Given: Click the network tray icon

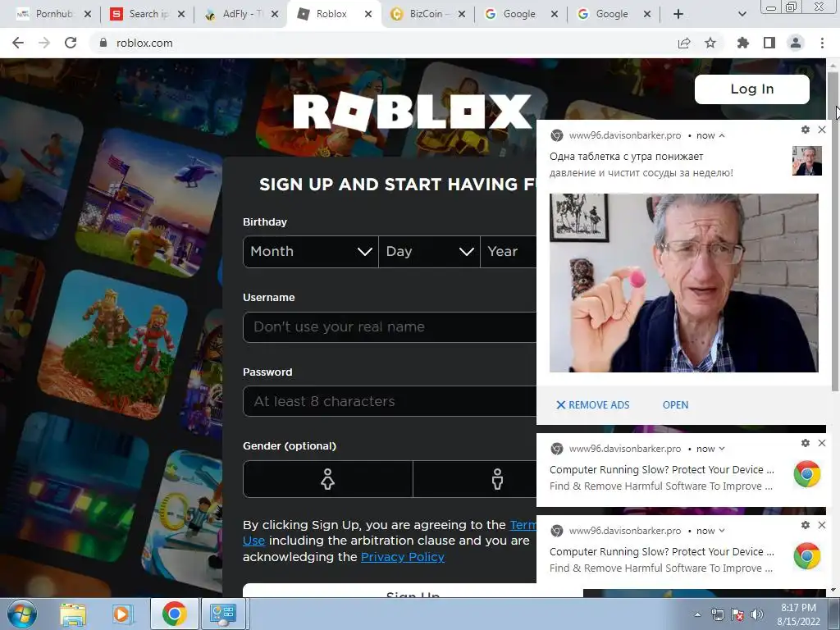Looking at the screenshot, I should [x=717, y=614].
